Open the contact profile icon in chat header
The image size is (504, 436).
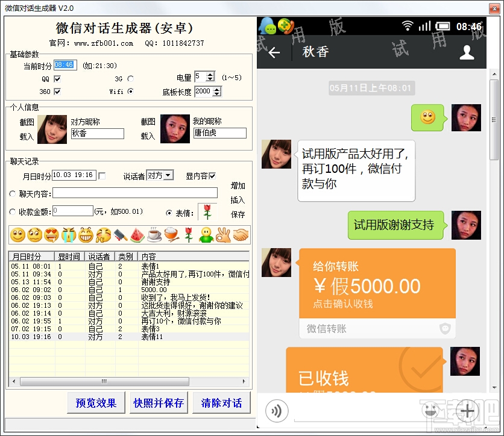[467, 52]
